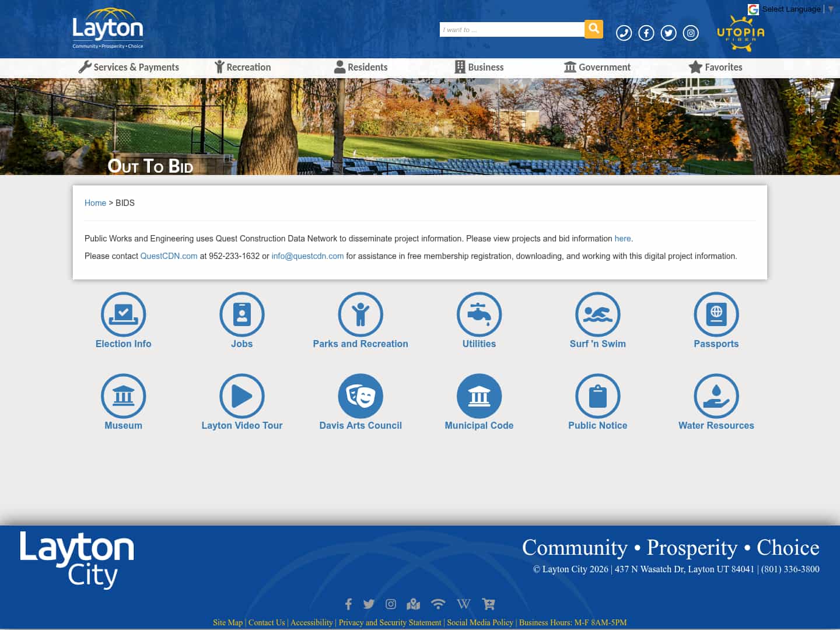Click the Twitter icon in the footer

(x=369, y=604)
